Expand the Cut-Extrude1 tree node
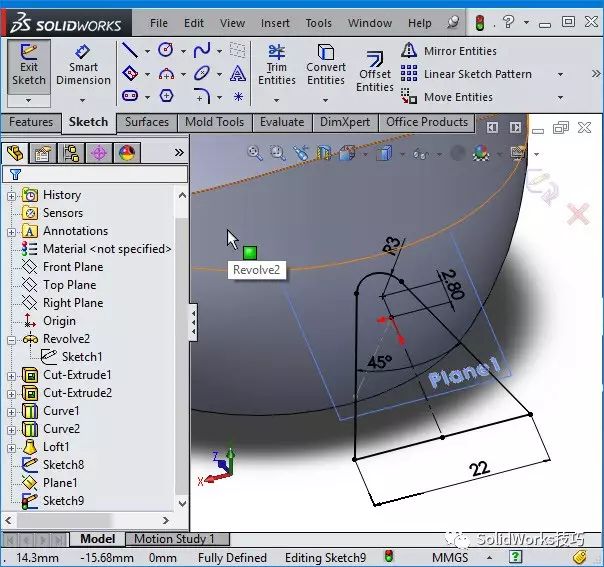The image size is (604, 567). pyautogui.click(x=12, y=376)
